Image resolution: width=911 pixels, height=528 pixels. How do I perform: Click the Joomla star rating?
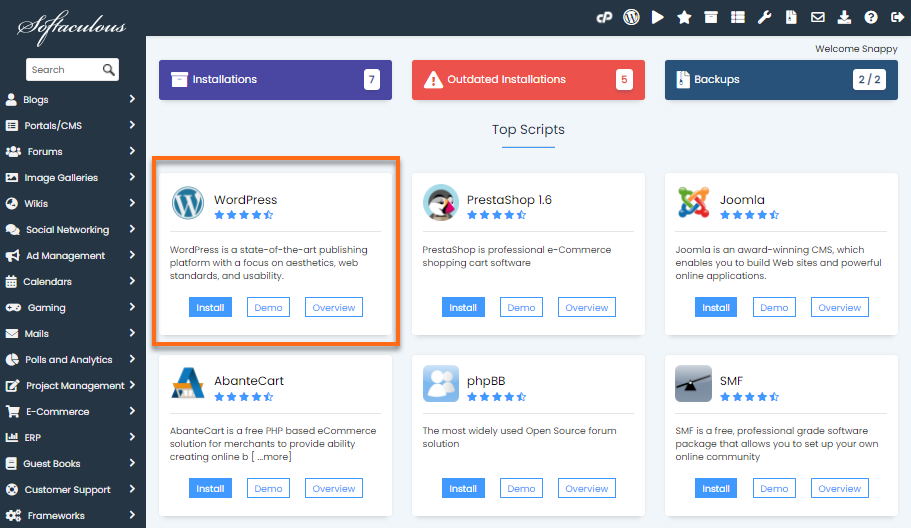pyautogui.click(x=749, y=215)
